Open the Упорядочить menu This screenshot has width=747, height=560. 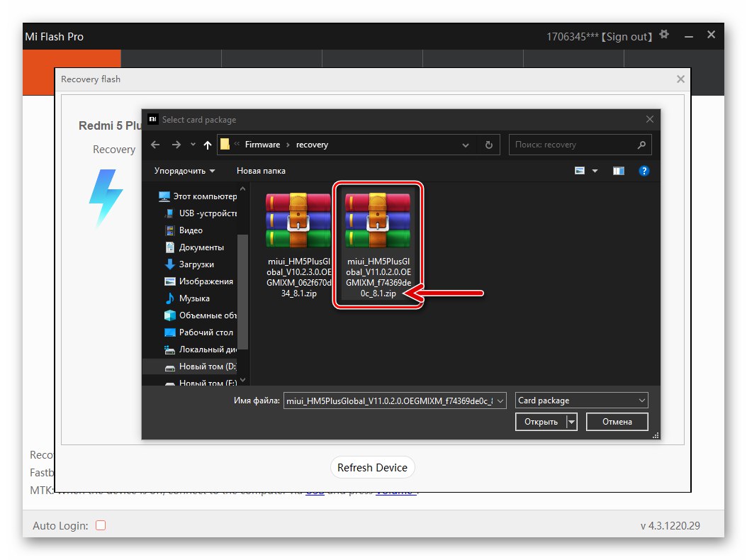pos(184,171)
